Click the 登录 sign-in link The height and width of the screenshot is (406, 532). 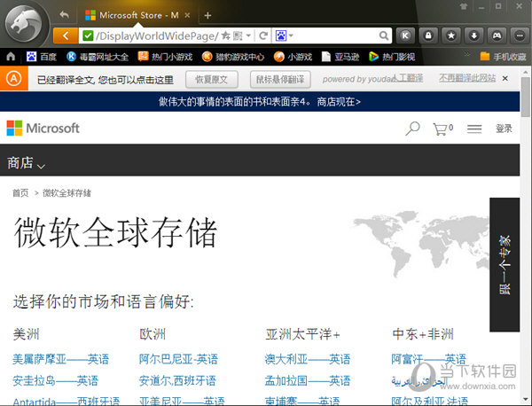(504, 129)
